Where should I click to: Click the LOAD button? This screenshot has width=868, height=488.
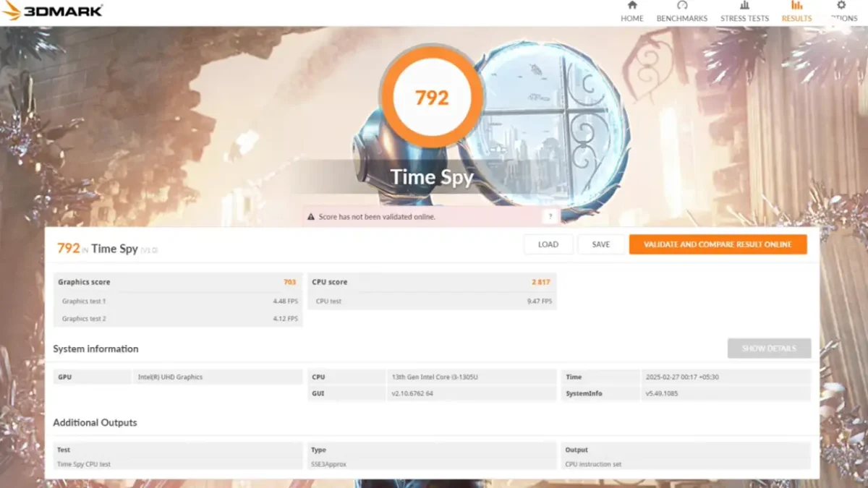[x=548, y=244]
